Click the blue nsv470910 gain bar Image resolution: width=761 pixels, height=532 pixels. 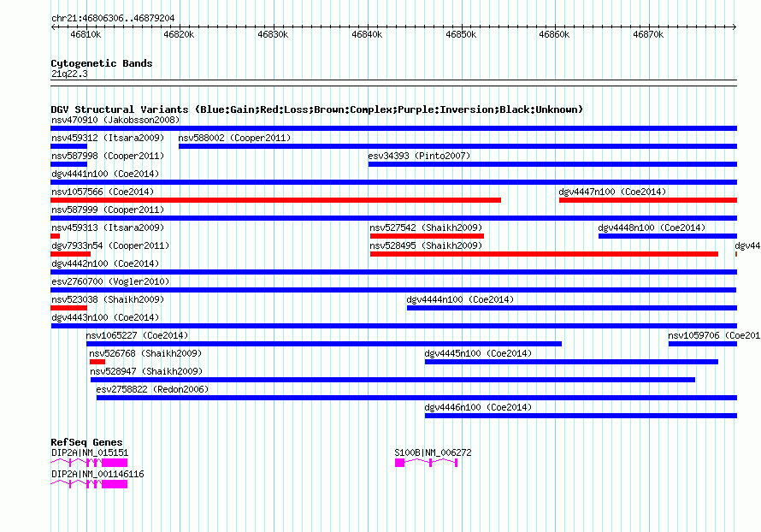click(393, 128)
